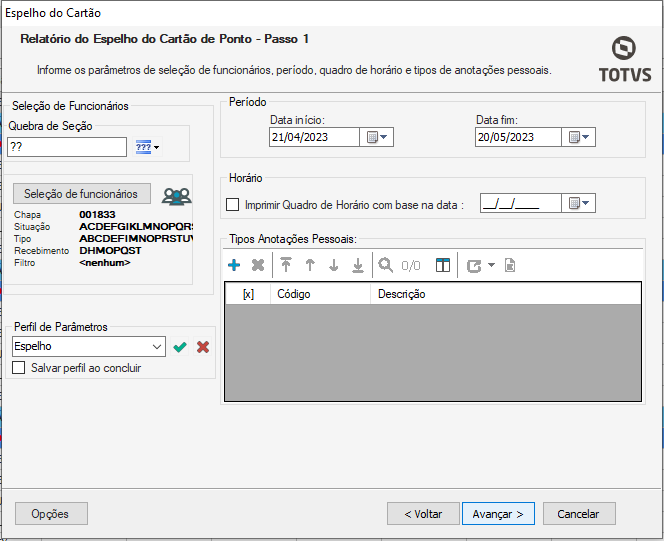Click the move-to-top arrow icon

tap(285, 266)
